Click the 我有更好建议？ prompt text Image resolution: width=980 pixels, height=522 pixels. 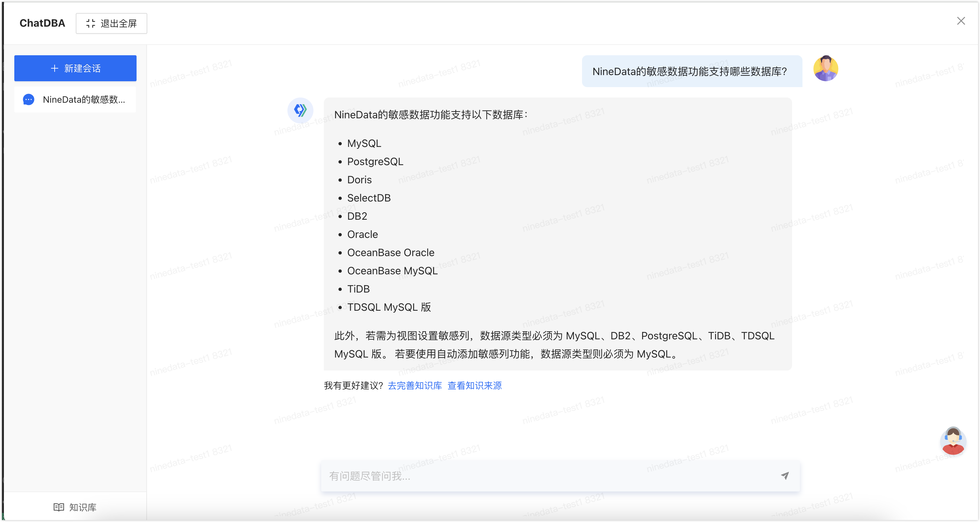[353, 385]
